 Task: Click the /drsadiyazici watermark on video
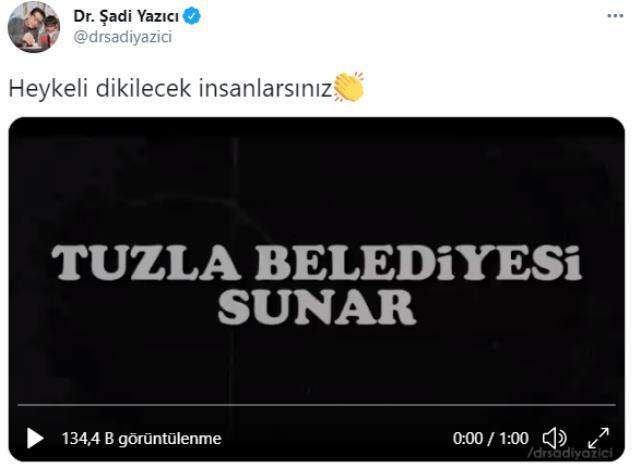pos(570,453)
